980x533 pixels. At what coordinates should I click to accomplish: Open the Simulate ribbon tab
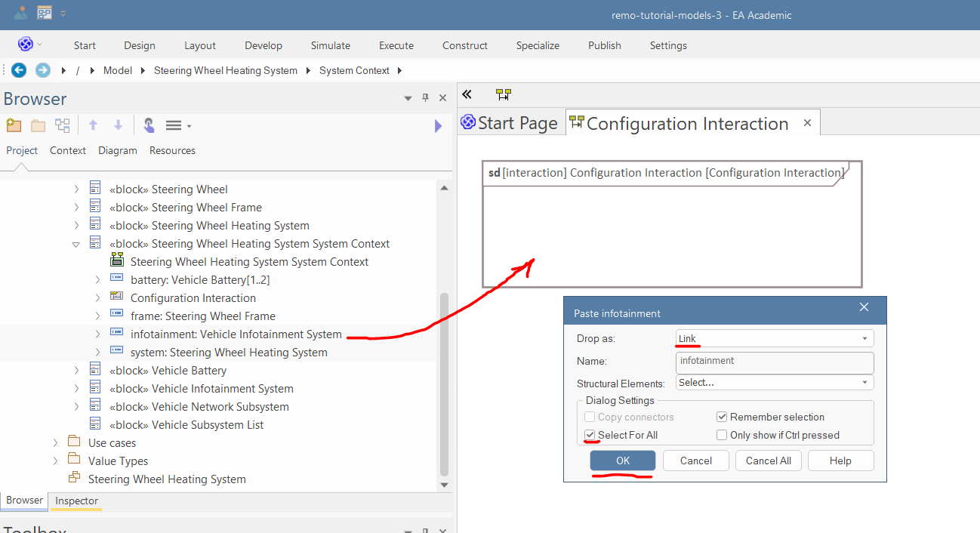click(330, 45)
